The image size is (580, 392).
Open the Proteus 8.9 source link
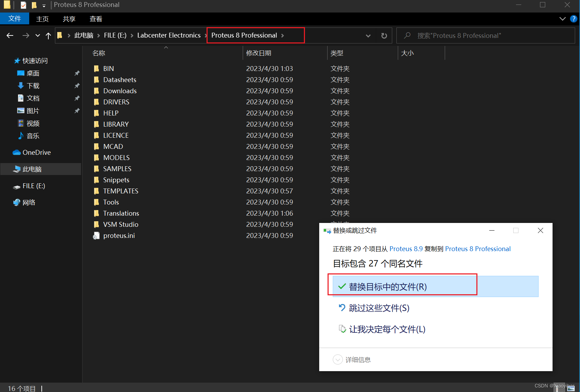[x=406, y=249]
